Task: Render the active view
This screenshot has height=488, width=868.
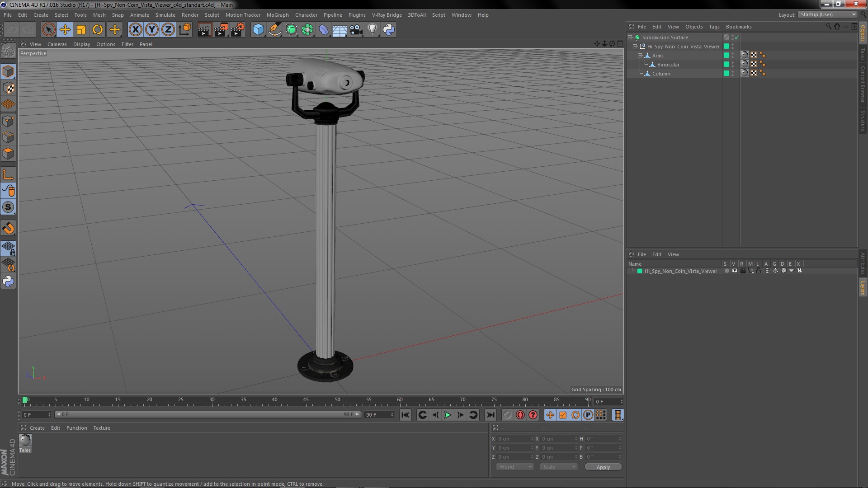Action: click(x=204, y=30)
